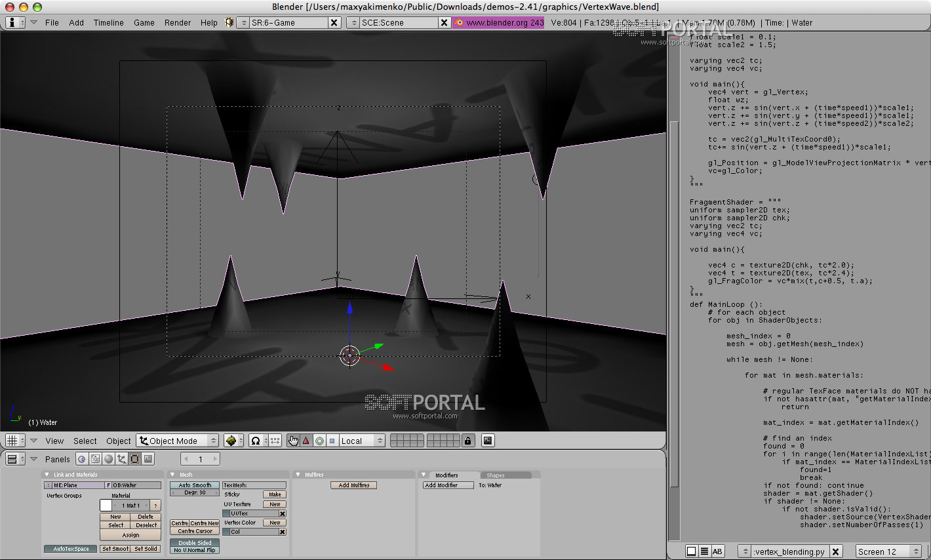Click the Add Multires button
Image resolution: width=931 pixels, height=560 pixels.
click(x=354, y=485)
